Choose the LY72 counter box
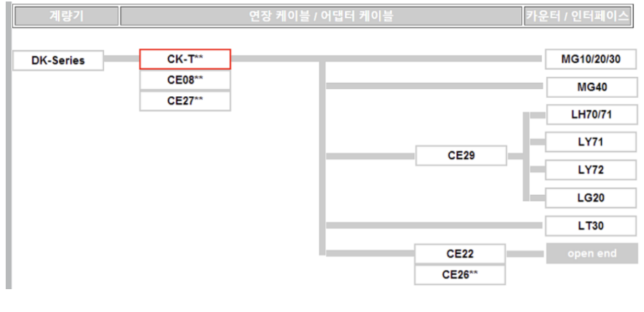The height and width of the screenshot is (312, 644). pos(591,170)
